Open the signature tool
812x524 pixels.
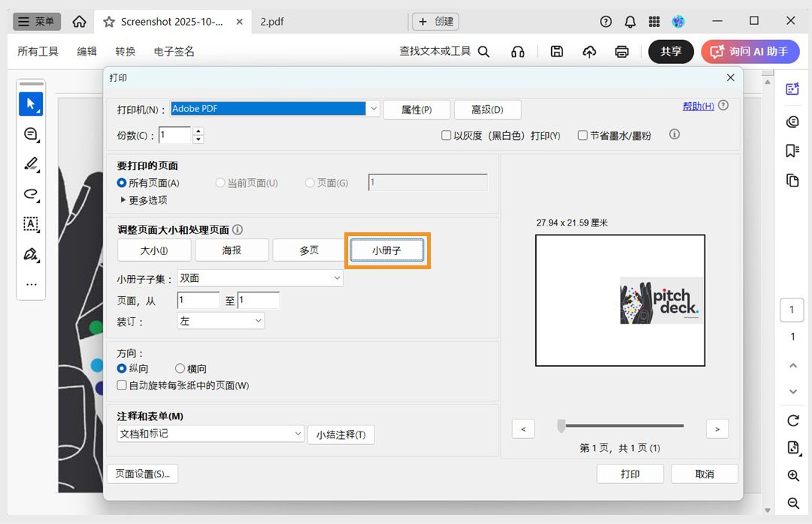tap(31, 254)
